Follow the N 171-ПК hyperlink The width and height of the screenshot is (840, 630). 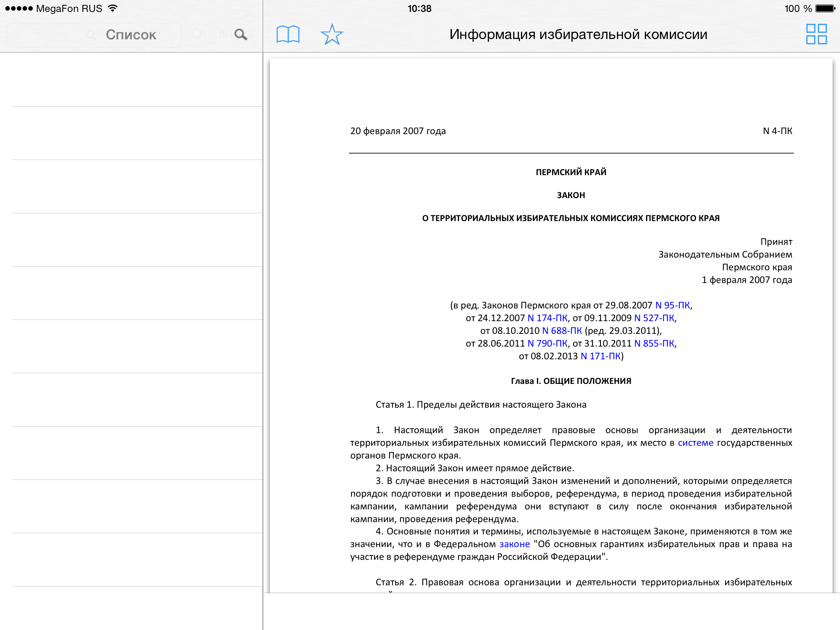(x=600, y=356)
